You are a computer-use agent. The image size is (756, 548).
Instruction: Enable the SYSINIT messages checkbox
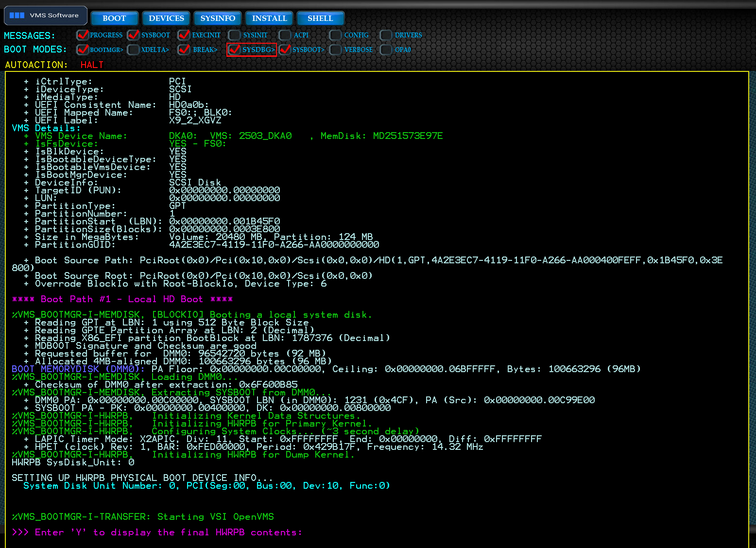(x=235, y=35)
